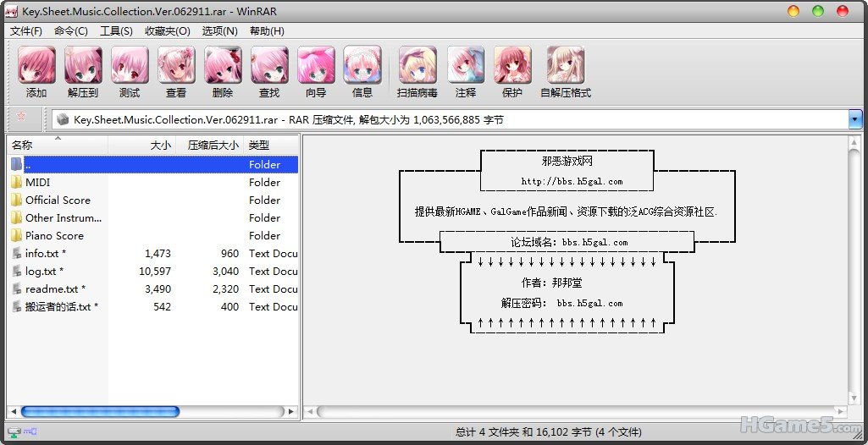
Task: Click the Official Score folder icon
Action: tap(17, 201)
